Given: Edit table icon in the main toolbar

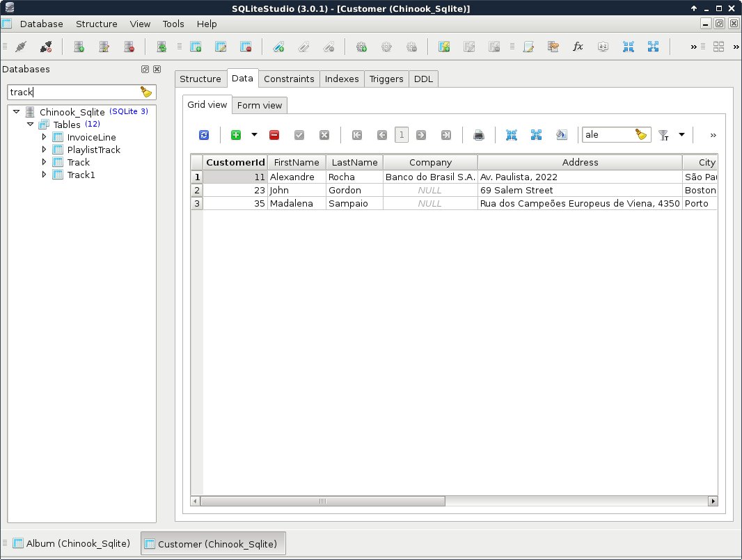Looking at the screenshot, I should coord(221,47).
